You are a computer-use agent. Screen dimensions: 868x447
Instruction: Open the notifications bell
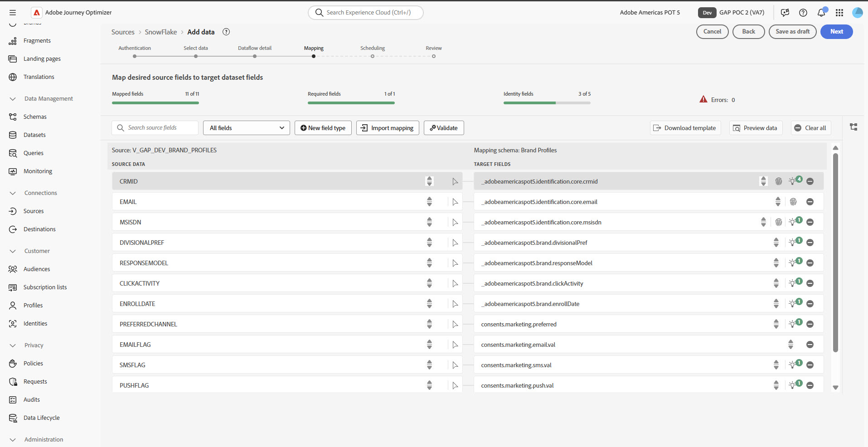click(x=821, y=13)
